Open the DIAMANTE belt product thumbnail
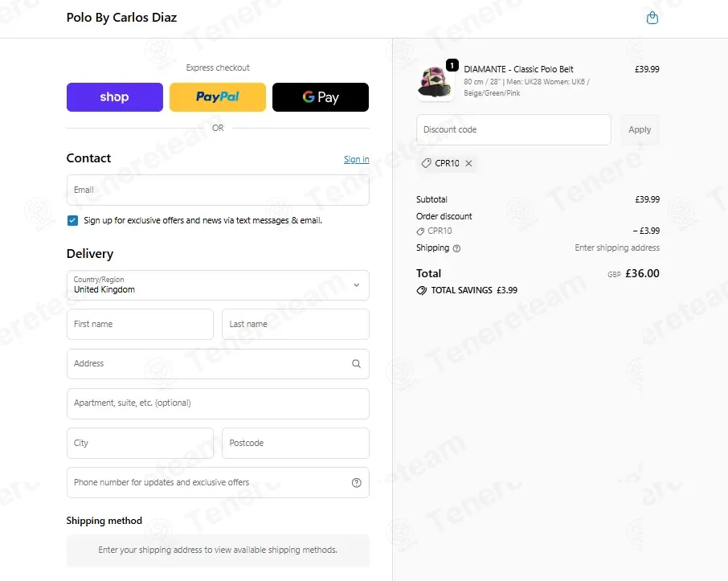The image size is (728, 581). (x=435, y=82)
